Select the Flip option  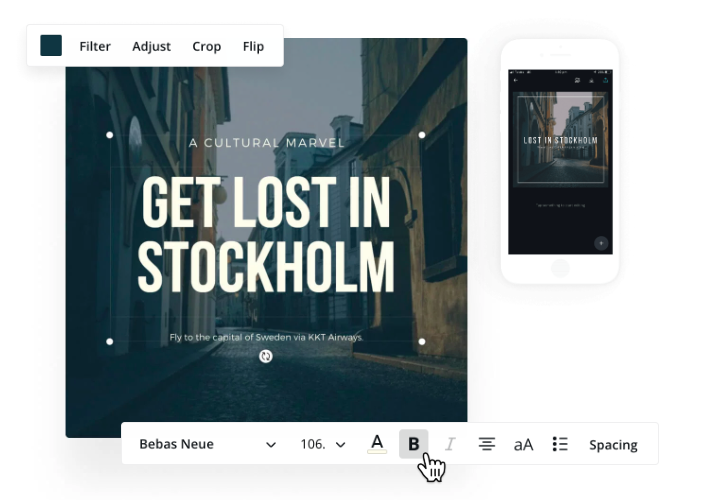click(253, 46)
